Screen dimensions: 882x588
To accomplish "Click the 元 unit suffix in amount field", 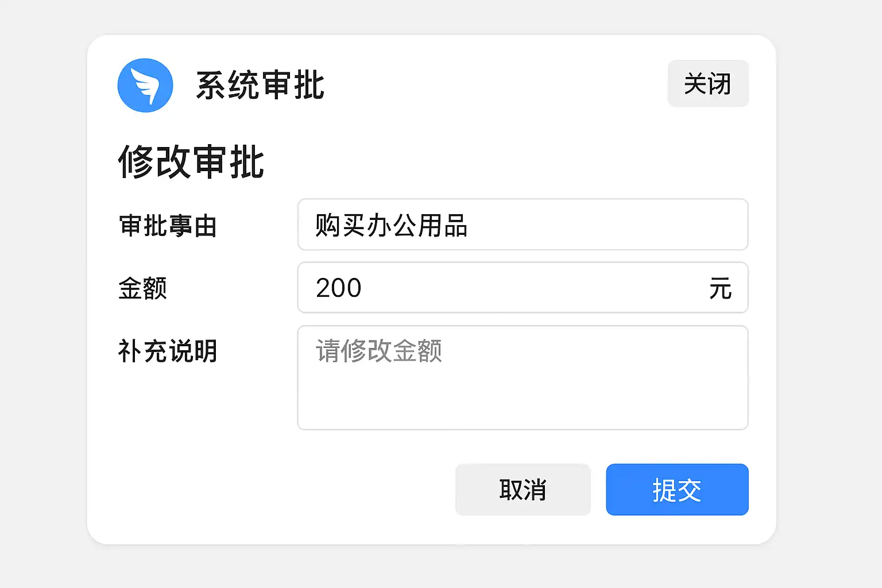I will click(x=720, y=288).
